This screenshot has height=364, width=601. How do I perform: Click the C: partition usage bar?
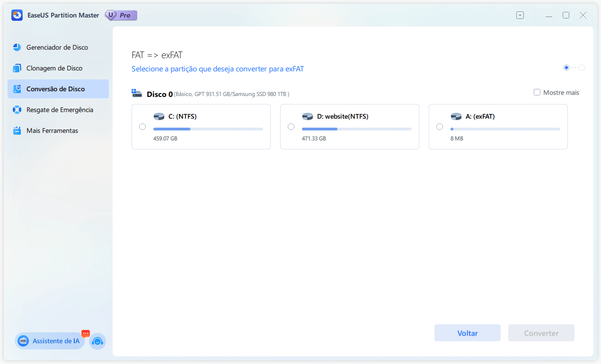(208, 129)
